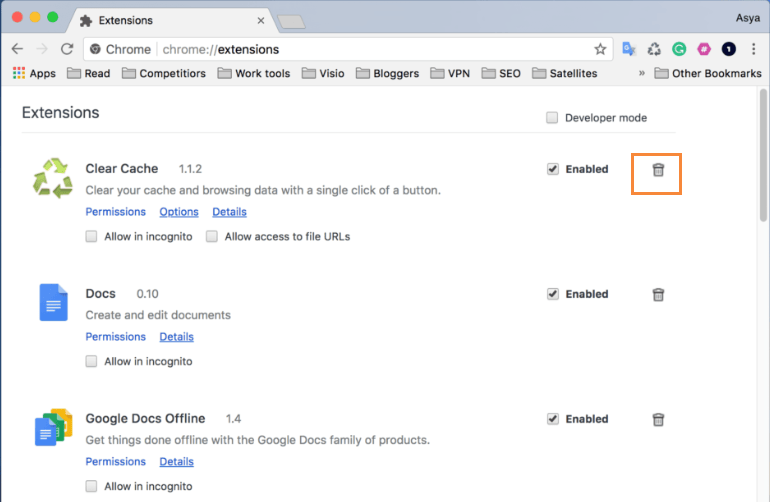The height and width of the screenshot is (502, 770).
Task: Disable the Docs Enabled checkbox
Action: coord(553,294)
